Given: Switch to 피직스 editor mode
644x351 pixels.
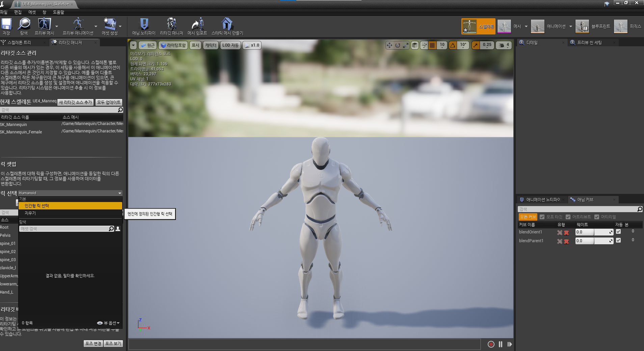Looking at the screenshot, I should tap(628, 26).
